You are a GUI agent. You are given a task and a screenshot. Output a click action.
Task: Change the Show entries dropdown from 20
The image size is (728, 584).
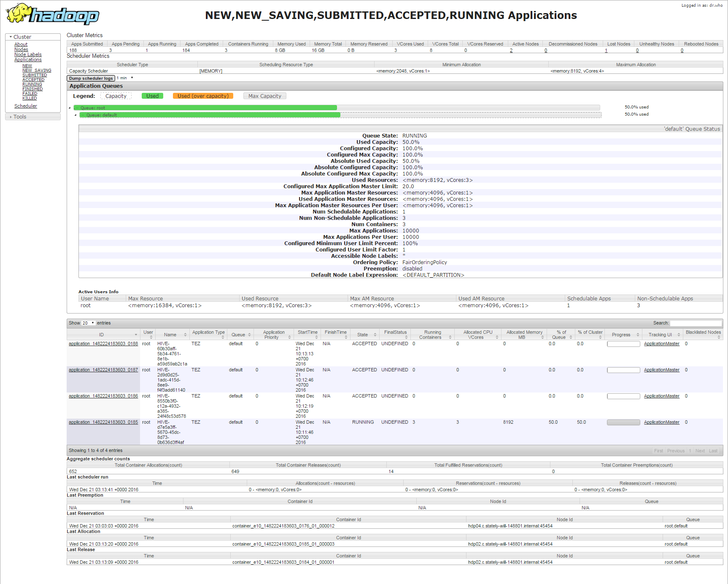click(x=88, y=323)
